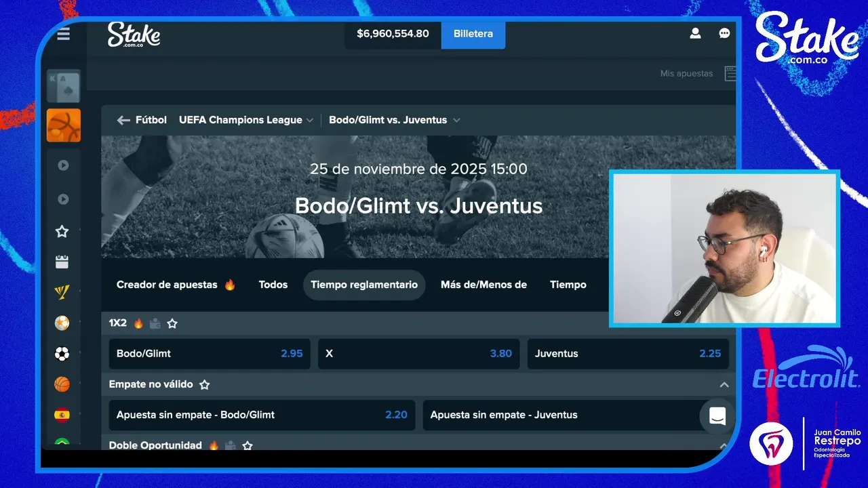Screen dimensions: 868x488
Task: Bet on draw X at 3.80
Action: click(419, 354)
